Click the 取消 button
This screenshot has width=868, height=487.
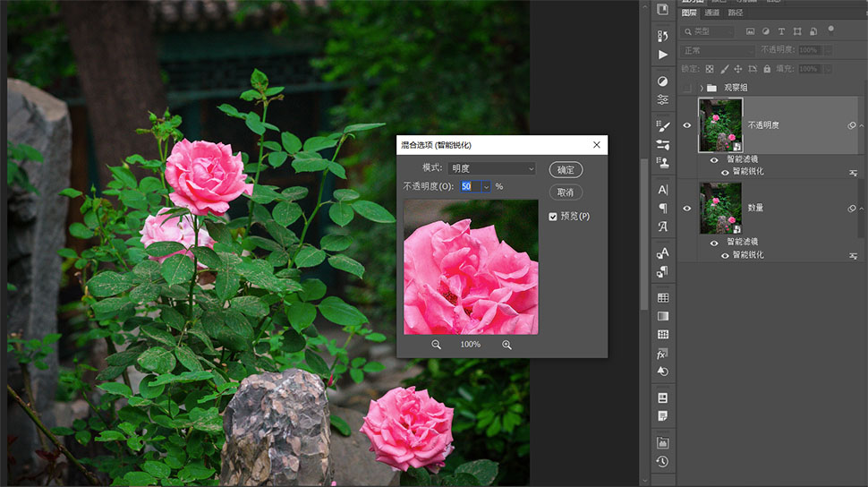pyautogui.click(x=566, y=192)
